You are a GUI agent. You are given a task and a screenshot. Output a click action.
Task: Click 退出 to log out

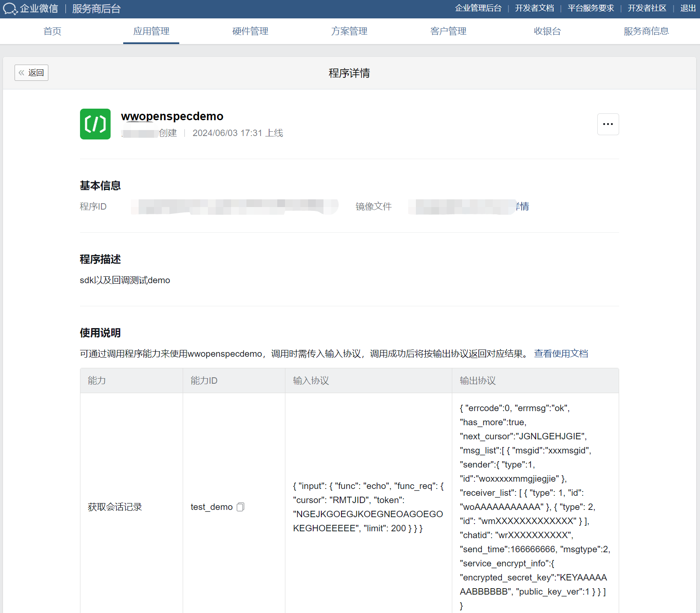[x=688, y=8]
